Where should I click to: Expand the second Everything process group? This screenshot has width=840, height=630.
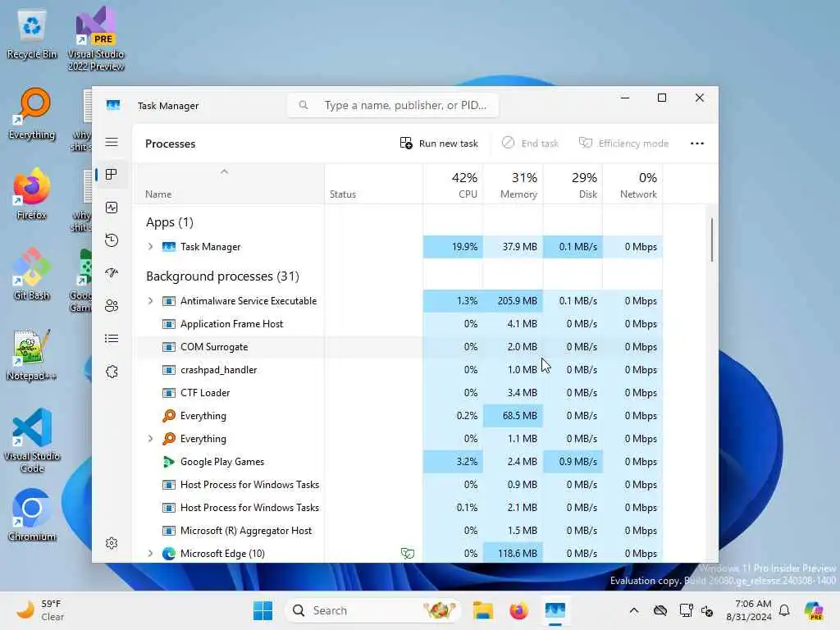coord(151,439)
